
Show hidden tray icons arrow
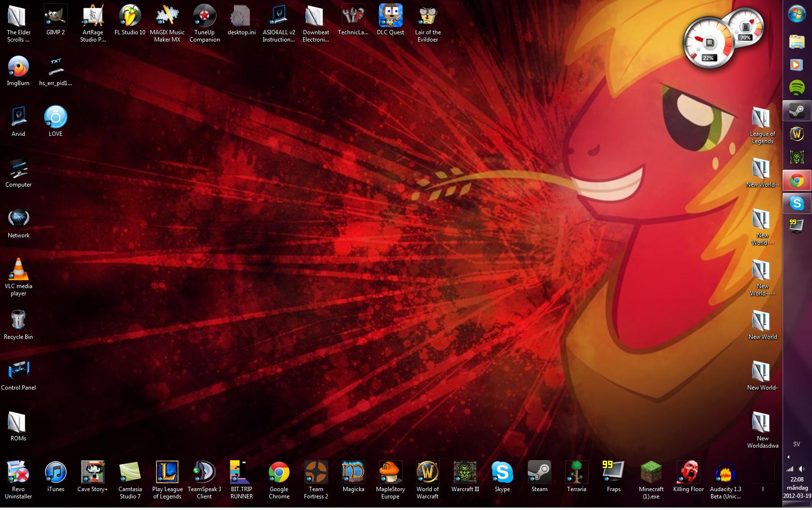click(789, 457)
